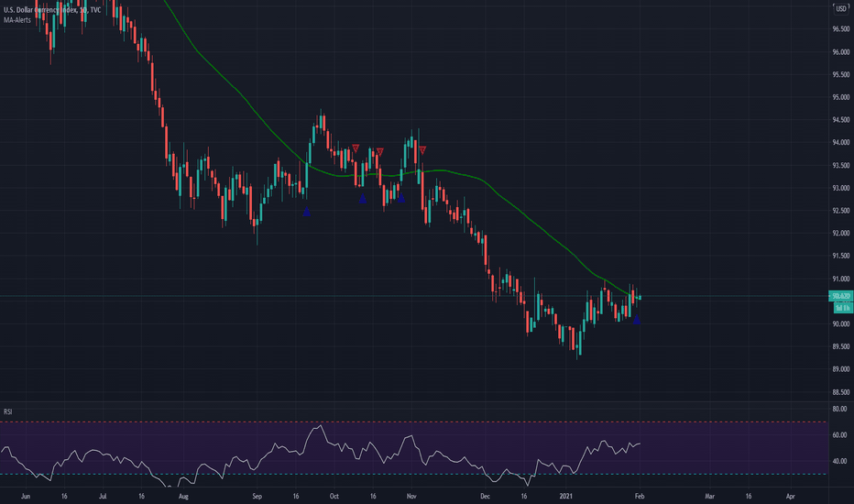The width and height of the screenshot is (854, 504).
Task: Click the 94.000 price axis label
Action: (x=840, y=143)
